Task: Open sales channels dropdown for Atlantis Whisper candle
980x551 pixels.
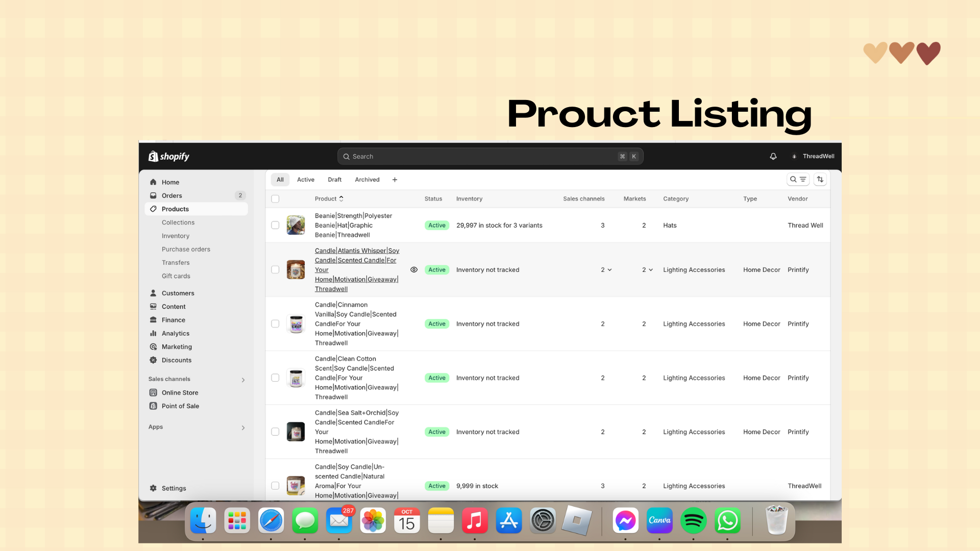Action: pyautogui.click(x=606, y=270)
